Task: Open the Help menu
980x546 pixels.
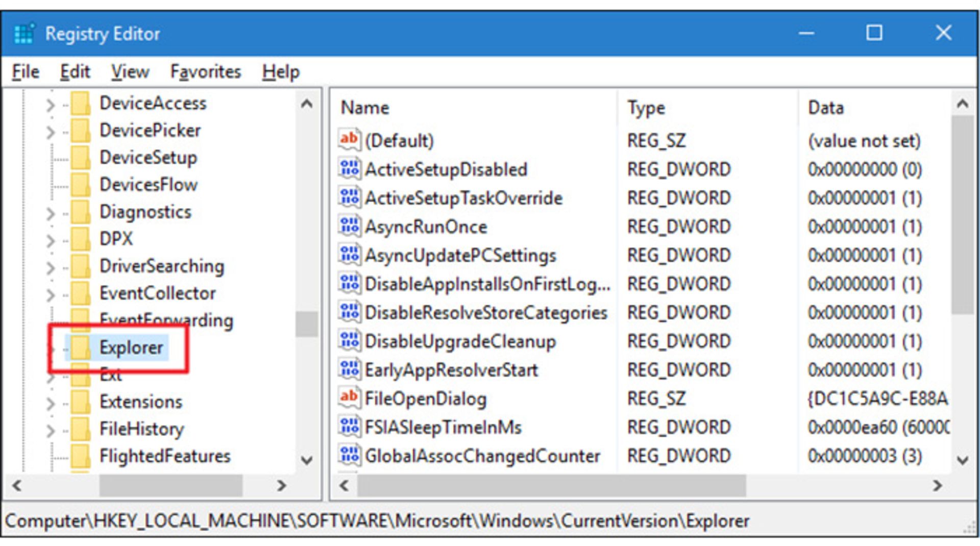Action: point(281,72)
